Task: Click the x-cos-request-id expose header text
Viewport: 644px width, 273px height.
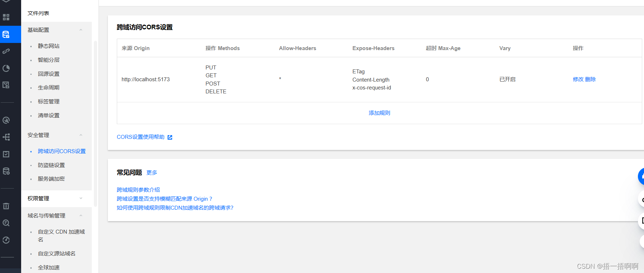Action: [x=372, y=88]
